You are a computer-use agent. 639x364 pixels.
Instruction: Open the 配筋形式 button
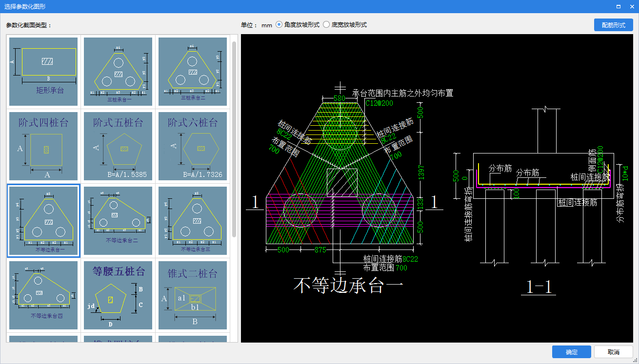[613, 25]
